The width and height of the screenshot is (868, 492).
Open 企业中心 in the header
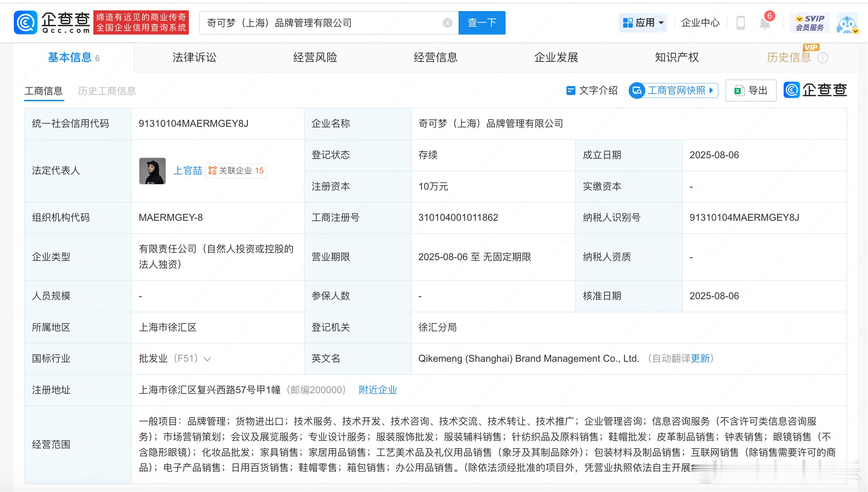(x=700, y=23)
